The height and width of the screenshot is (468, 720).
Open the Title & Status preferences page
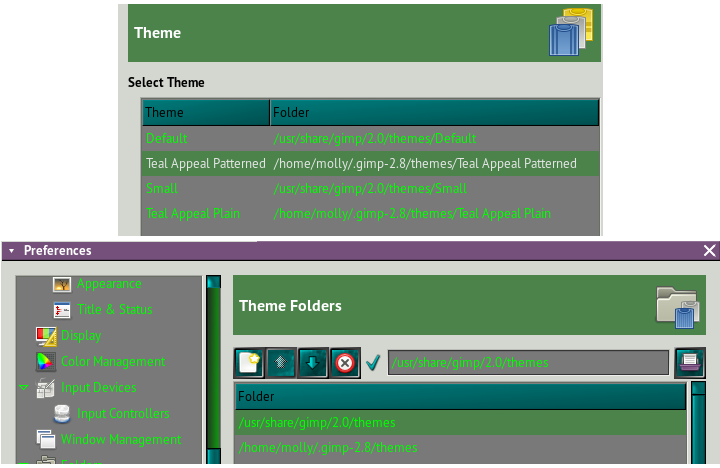point(115,310)
